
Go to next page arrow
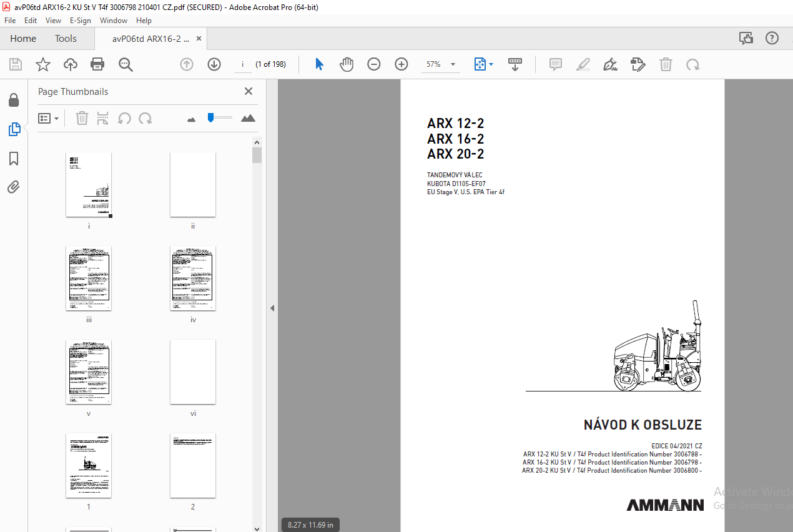(214, 64)
